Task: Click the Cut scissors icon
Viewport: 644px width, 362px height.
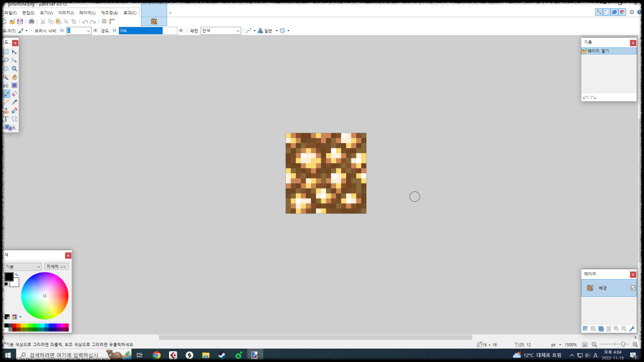Action: pyautogui.click(x=43, y=21)
